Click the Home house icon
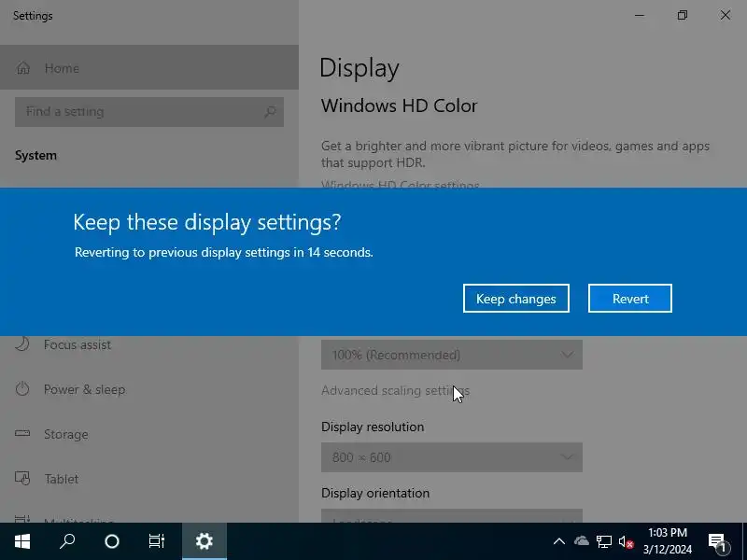Screen dimensions: 747x560 [x=23, y=68]
